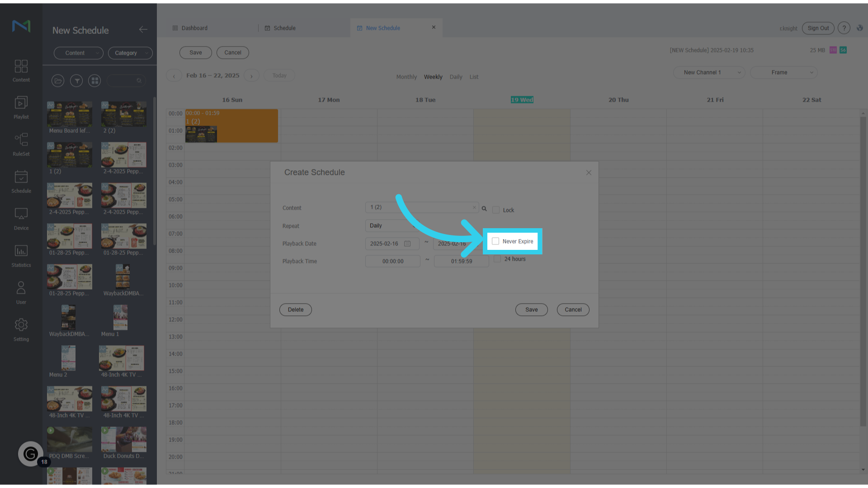
Task: Open the Playlist section in sidebar
Action: click(21, 108)
